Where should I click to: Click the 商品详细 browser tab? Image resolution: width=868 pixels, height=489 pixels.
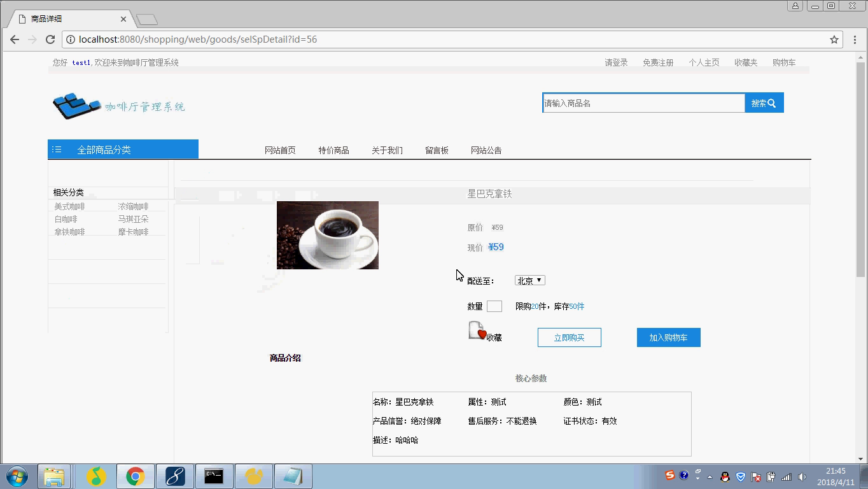(70, 19)
